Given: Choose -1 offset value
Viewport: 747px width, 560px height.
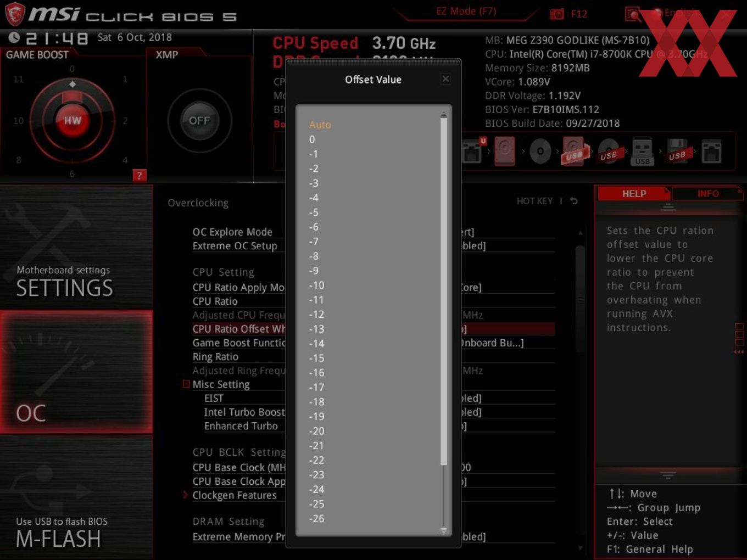Looking at the screenshot, I should 314,154.
